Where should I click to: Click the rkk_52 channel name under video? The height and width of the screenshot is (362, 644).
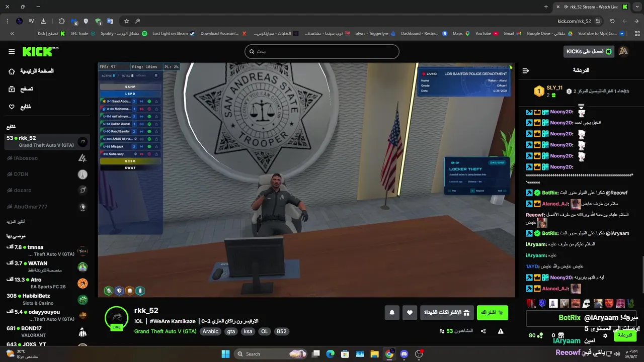point(146,311)
